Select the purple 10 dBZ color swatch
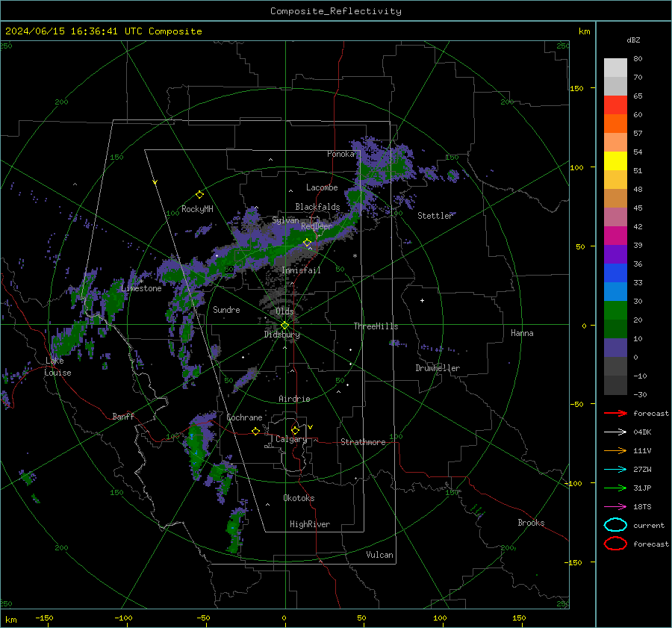This screenshot has width=672, height=628. pyautogui.click(x=615, y=348)
